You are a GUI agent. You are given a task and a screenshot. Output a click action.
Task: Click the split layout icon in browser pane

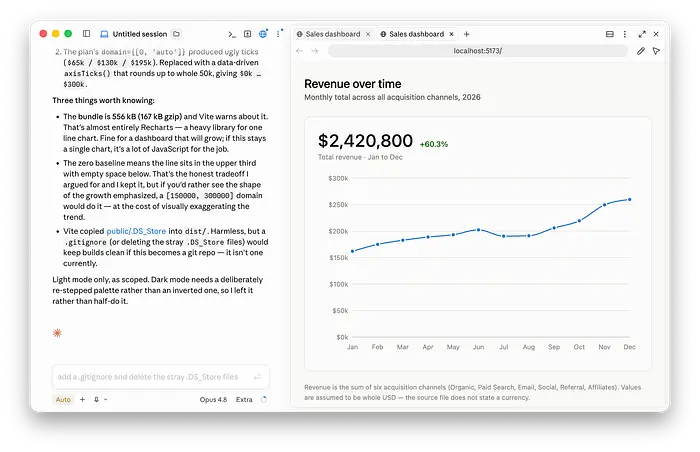[x=609, y=34]
